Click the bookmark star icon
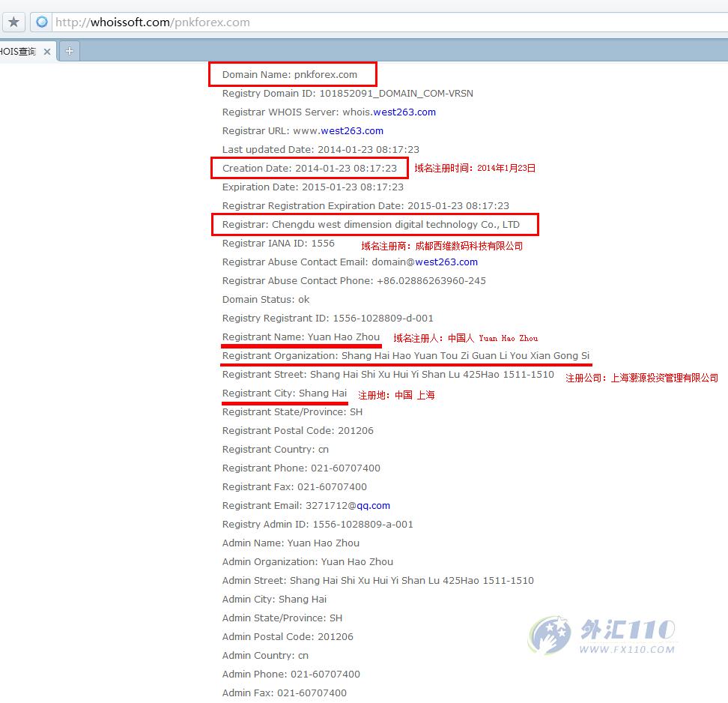This screenshot has height=703, width=728. [x=13, y=22]
